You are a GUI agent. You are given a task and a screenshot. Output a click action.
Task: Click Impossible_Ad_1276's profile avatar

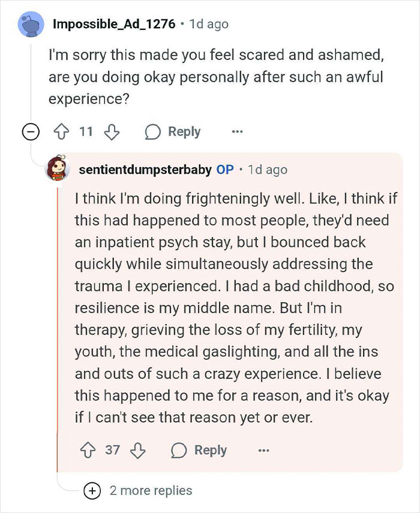coord(31,25)
